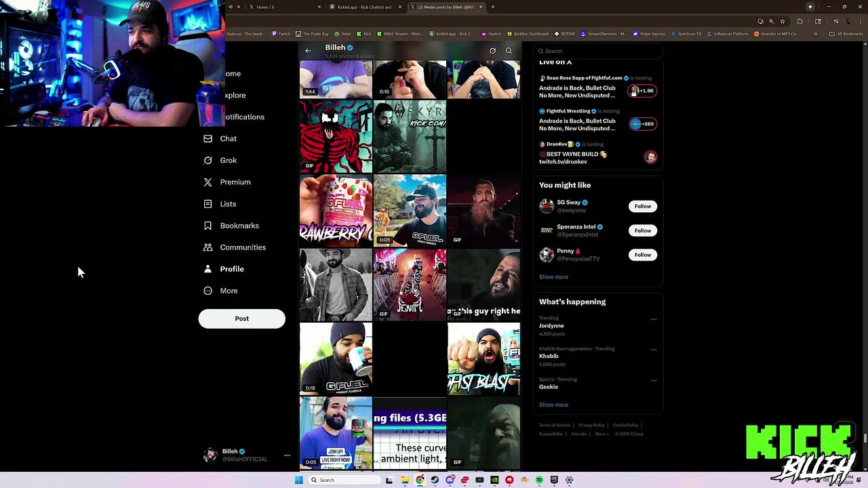Image resolution: width=868 pixels, height=488 pixels.
Task: Open the browser extensions puzzle icon
Action: (x=800, y=22)
